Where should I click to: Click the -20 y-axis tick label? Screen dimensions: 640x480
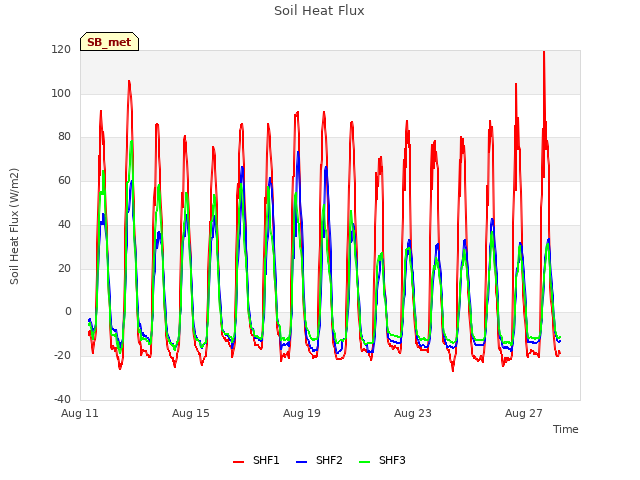tap(62, 356)
